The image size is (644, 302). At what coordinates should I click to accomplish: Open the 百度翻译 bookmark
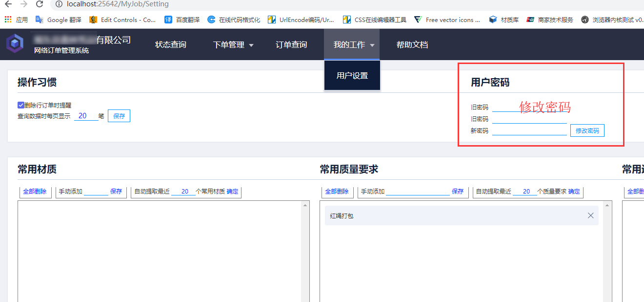pyautogui.click(x=182, y=20)
